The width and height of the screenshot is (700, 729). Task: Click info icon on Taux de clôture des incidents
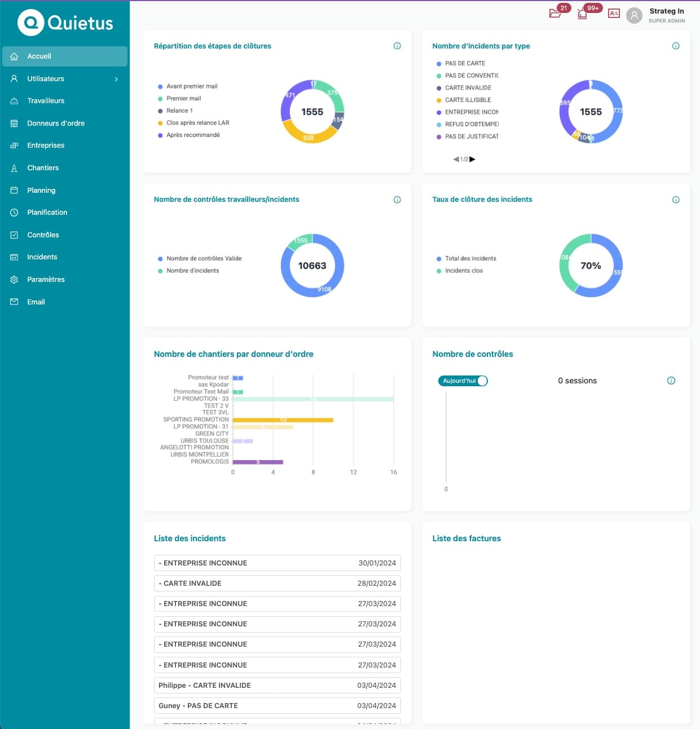(676, 200)
